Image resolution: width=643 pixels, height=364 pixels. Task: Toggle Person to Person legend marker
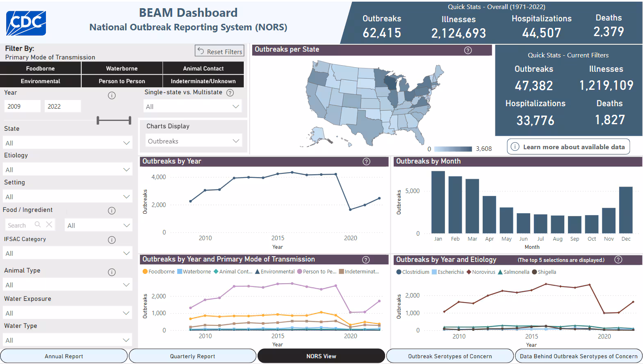point(300,271)
